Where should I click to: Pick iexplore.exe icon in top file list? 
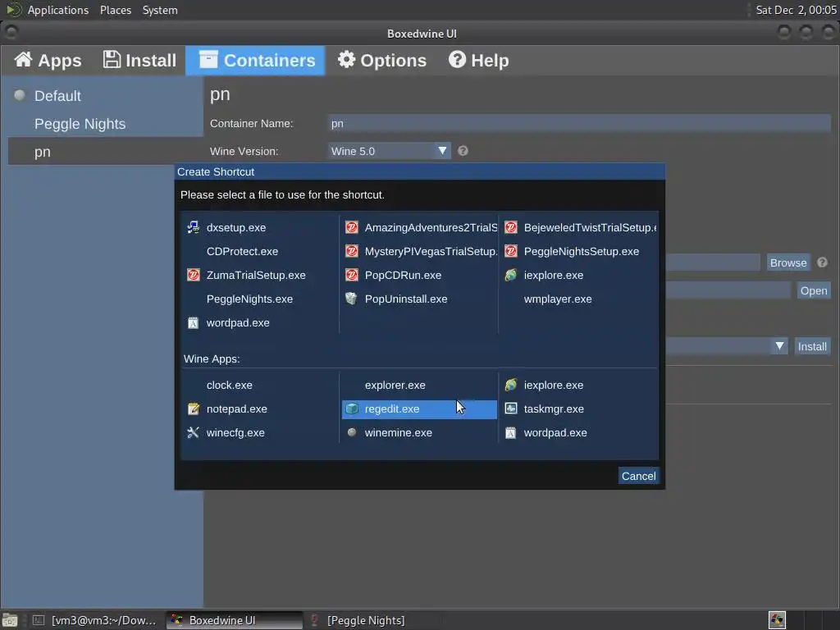[510, 276]
